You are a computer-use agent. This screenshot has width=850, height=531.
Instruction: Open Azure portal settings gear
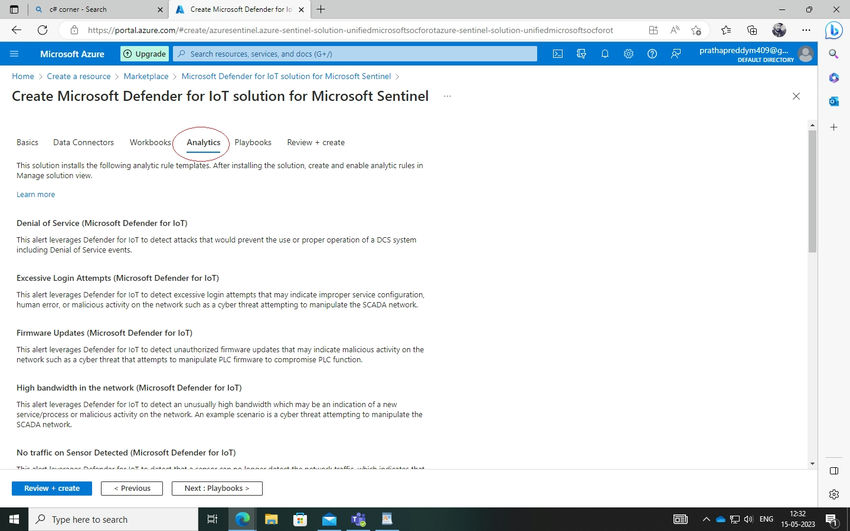628,54
